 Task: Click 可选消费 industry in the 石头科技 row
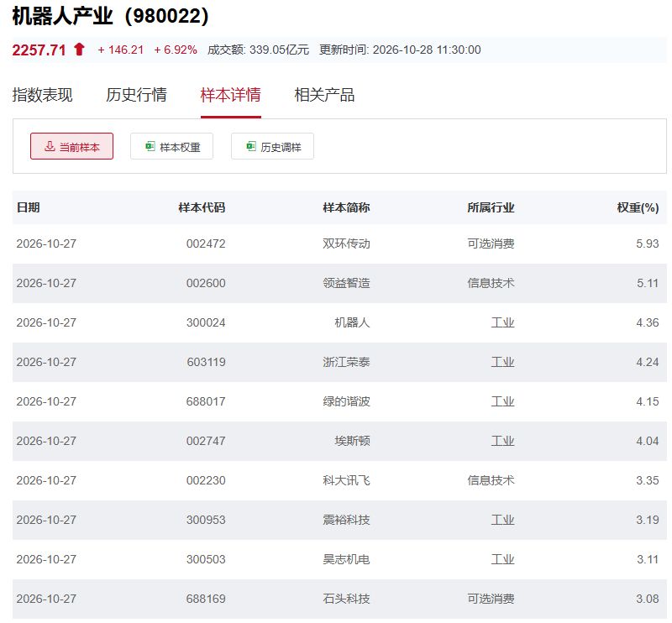[491, 598]
